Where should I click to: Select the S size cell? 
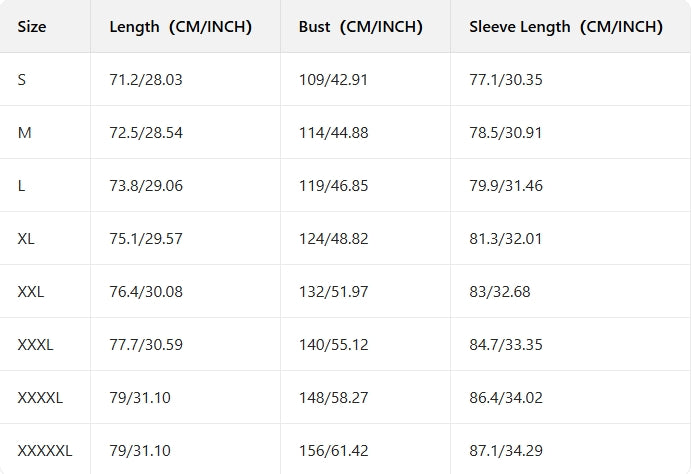22,79
